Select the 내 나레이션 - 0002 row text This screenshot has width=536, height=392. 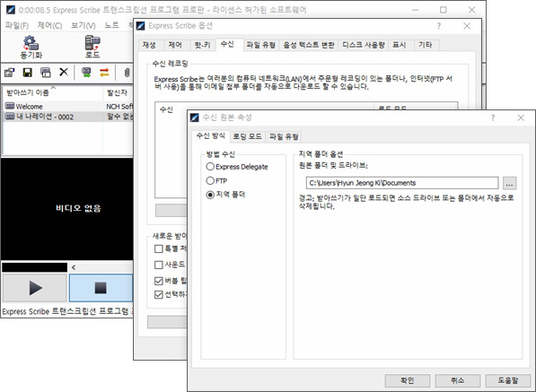[x=45, y=117]
